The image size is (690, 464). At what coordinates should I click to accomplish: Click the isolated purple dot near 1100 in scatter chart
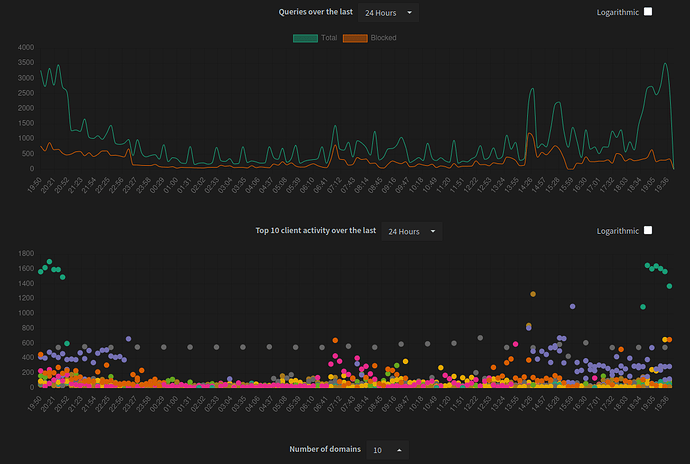coord(572,307)
